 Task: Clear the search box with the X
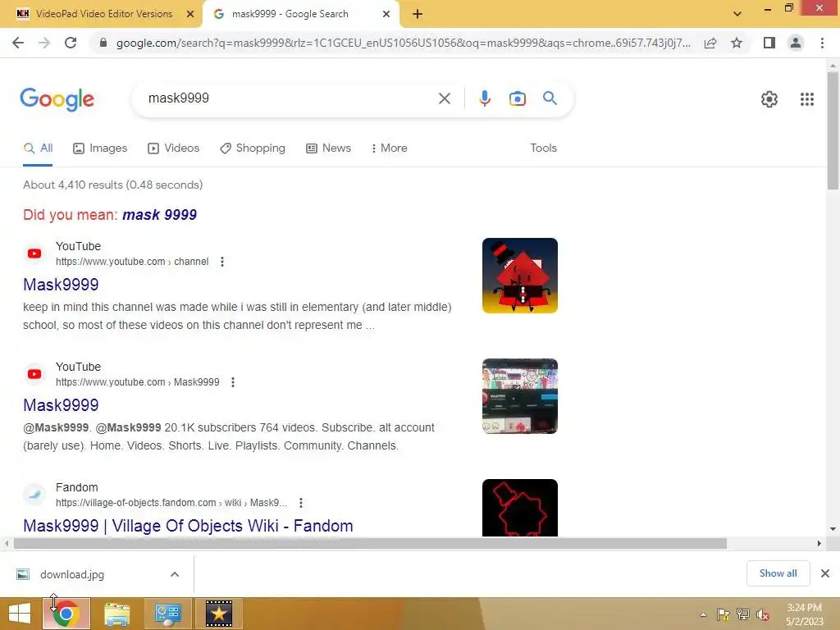[x=444, y=98]
